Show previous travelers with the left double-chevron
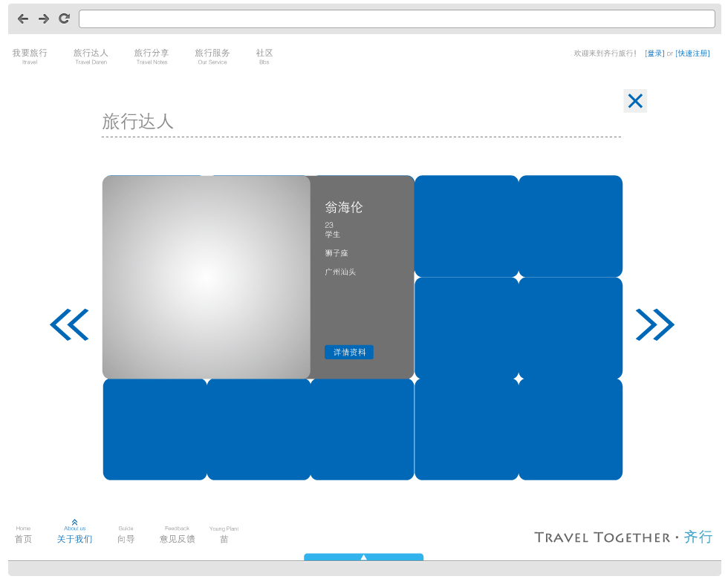Image resolution: width=728 pixels, height=582 pixels. [x=69, y=324]
